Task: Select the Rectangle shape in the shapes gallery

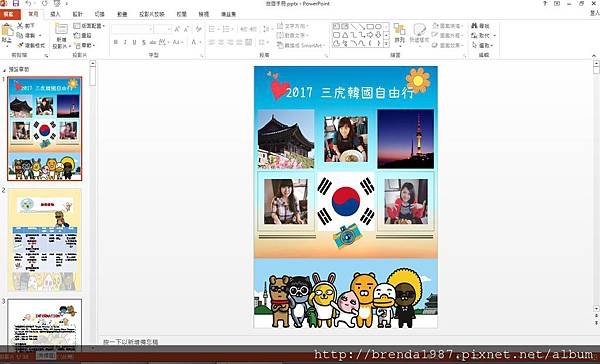Action: coord(370,26)
